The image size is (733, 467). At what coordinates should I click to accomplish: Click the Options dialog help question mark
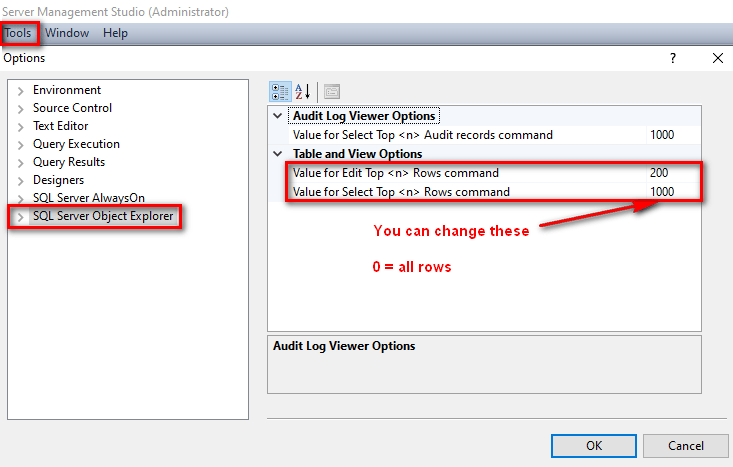click(673, 58)
